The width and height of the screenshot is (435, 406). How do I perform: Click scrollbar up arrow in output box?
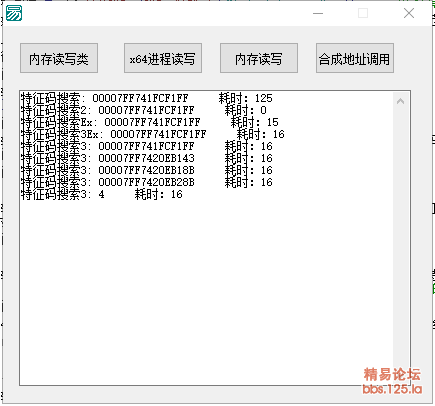[401, 101]
